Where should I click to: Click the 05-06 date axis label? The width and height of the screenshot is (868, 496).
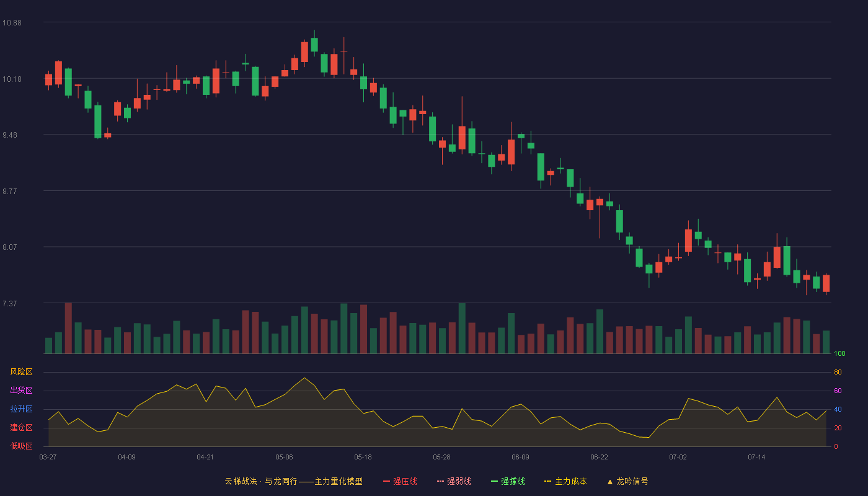[284, 457]
